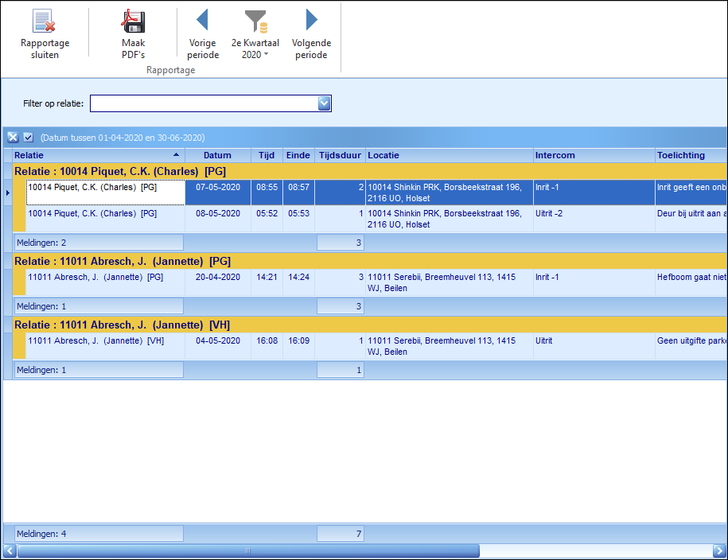728x560 pixels.
Task: Open the 2e Kwartaal 2020 period filter
Action: (255, 34)
